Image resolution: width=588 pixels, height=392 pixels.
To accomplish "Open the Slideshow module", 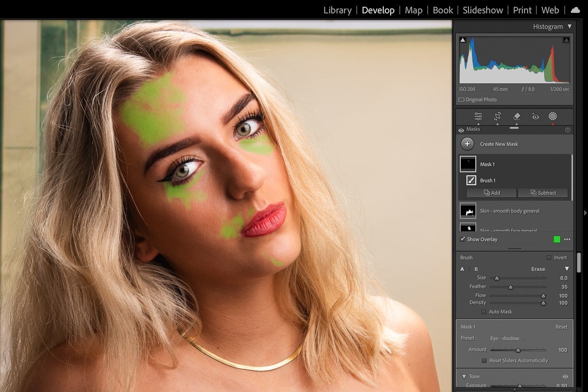I will coord(483,10).
